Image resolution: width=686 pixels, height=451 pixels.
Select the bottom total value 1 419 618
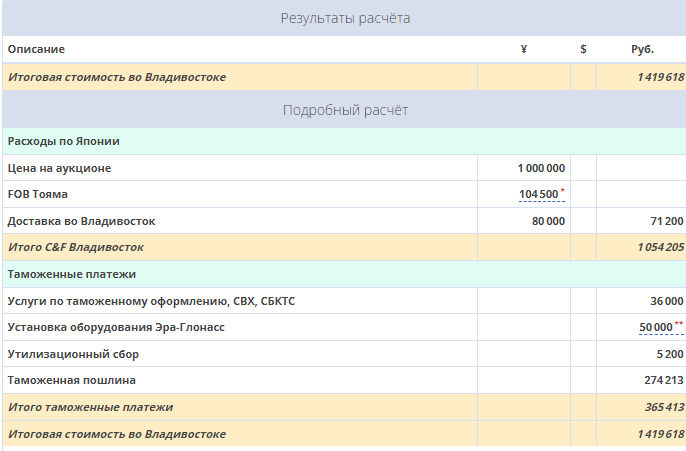click(x=661, y=434)
